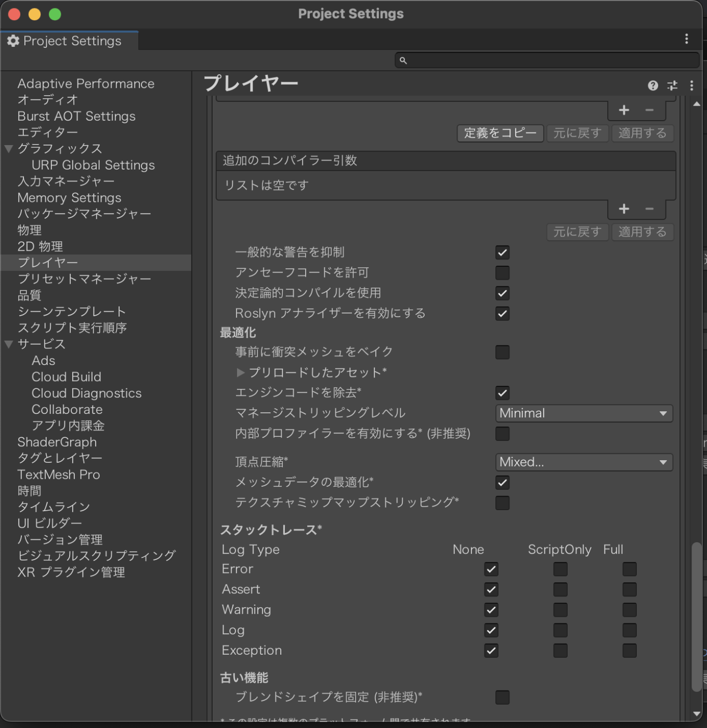Screen dimensions: 707x728
Task: Click the magnifier icon in the search bar
Action: (403, 60)
